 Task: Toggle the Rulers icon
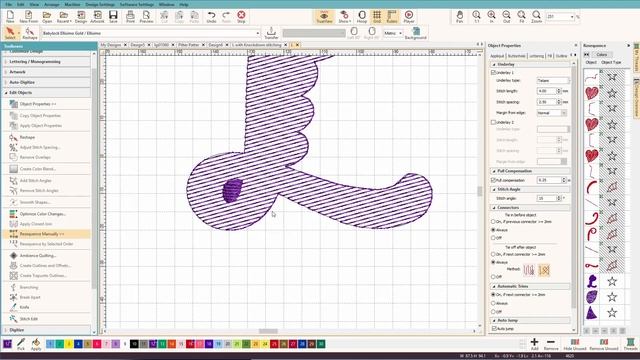point(392,17)
